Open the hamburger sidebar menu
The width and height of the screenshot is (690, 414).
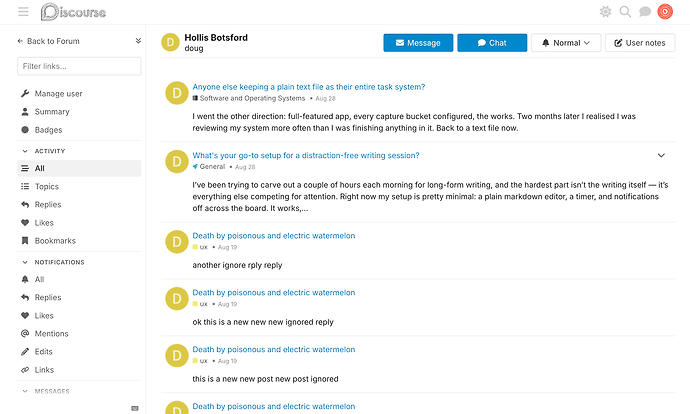tap(23, 12)
